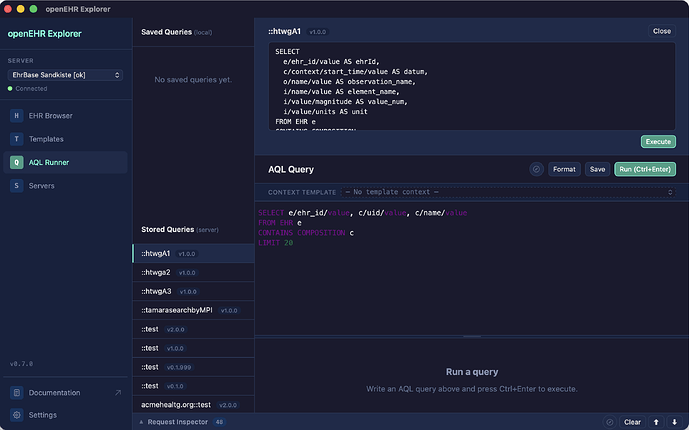Click the Templates T icon
The image size is (689, 430).
(x=17, y=139)
